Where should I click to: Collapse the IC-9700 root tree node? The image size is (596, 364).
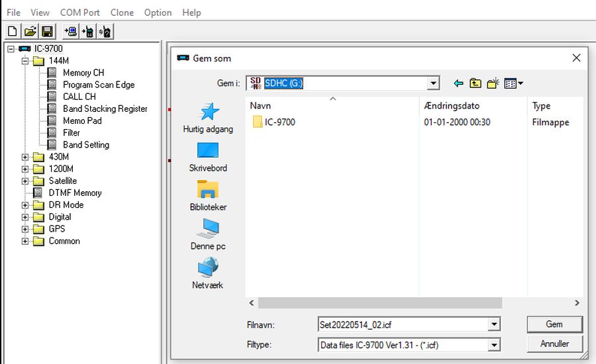(x=11, y=48)
